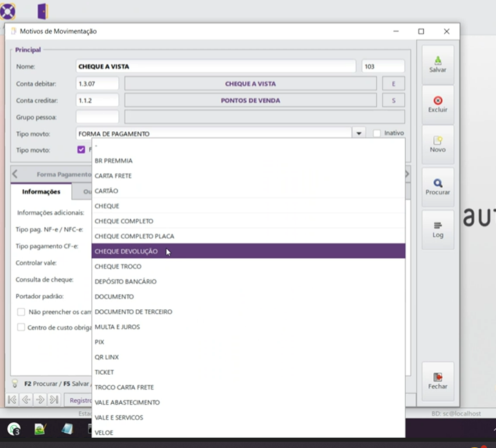Select VELOE at the list bottom

point(248,432)
